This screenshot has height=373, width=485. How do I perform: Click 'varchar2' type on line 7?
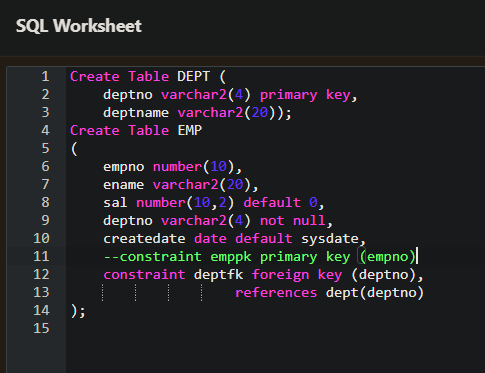185,185
